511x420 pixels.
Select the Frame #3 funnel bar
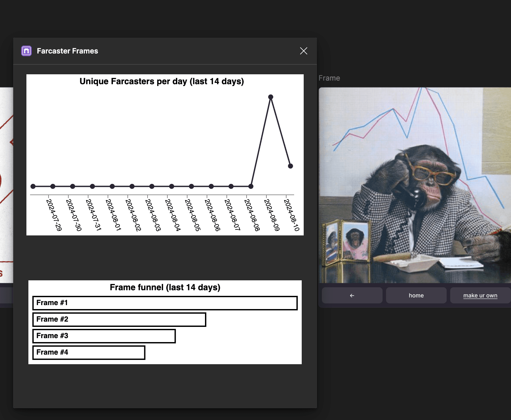click(104, 336)
